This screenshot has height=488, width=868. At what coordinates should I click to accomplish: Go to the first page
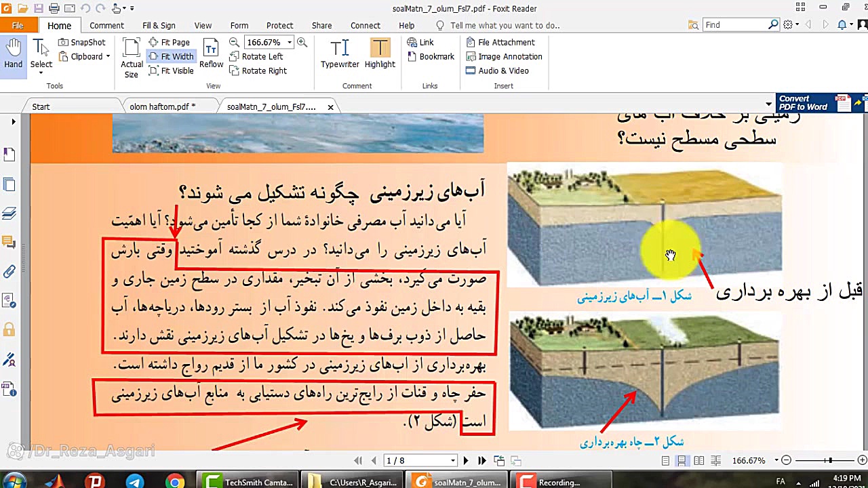(x=358, y=460)
